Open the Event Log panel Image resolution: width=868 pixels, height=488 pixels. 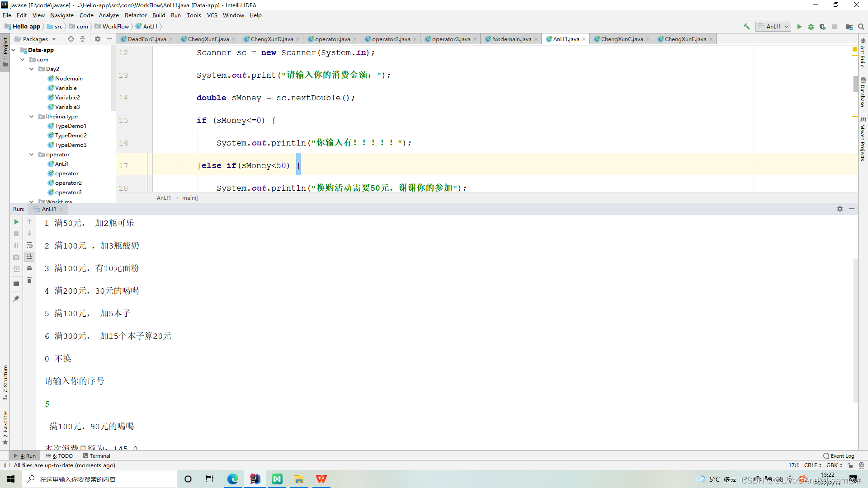pyautogui.click(x=840, y=455)
